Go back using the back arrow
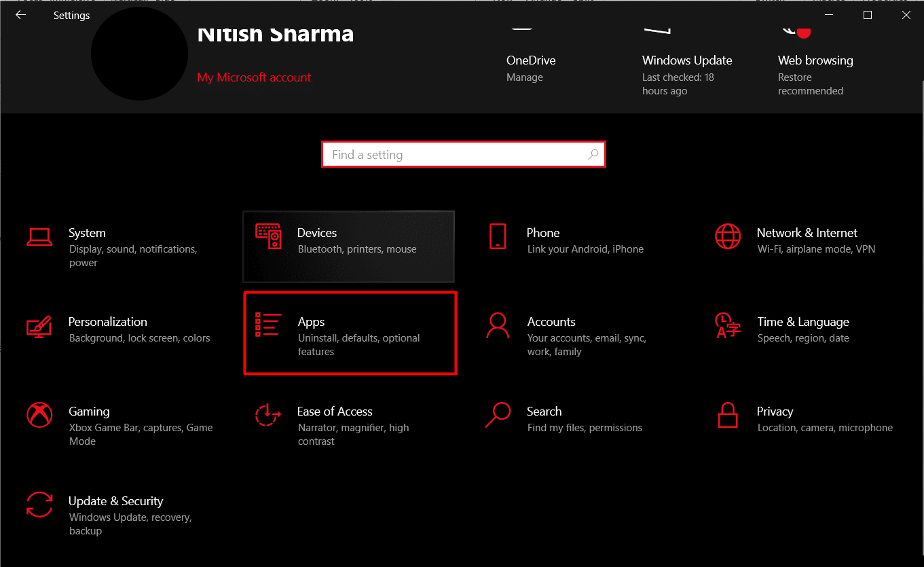The height and width of the screenshot is (567, 924). pos(20,14)
